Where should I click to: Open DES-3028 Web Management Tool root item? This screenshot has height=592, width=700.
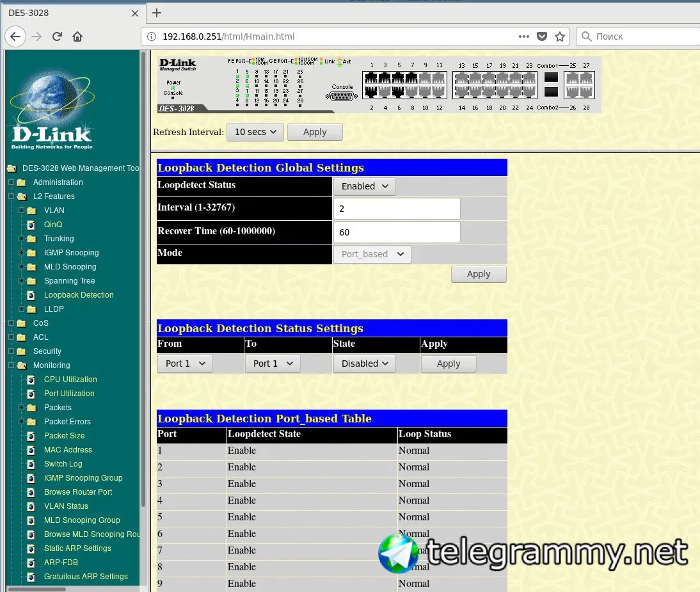[81, 168]
